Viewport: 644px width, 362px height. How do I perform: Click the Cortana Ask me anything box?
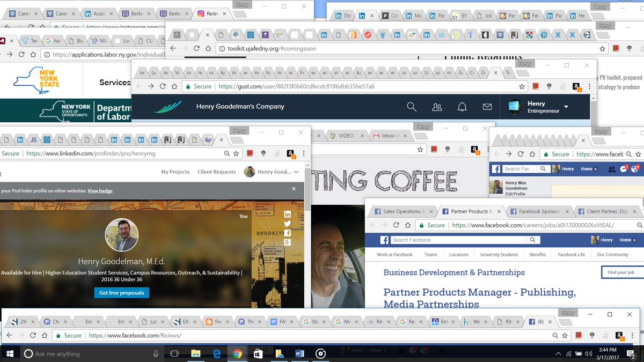(91, 353)
